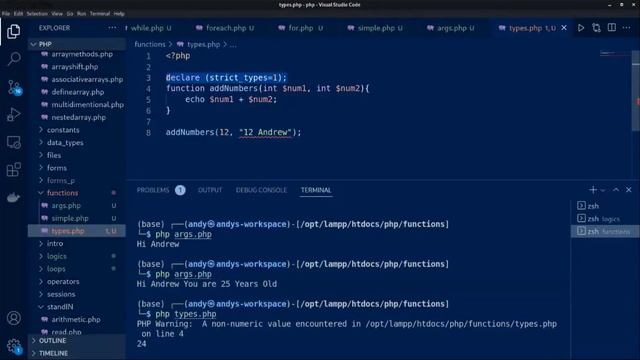The image size is (640, 360).
Task: Open the Source Control view
Action: tap(13, 87)
